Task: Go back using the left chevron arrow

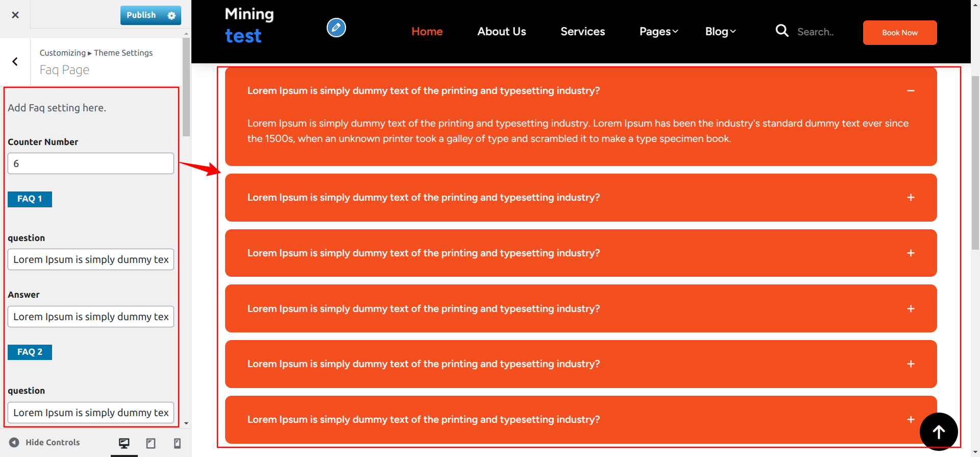Action: pos(15,62)
